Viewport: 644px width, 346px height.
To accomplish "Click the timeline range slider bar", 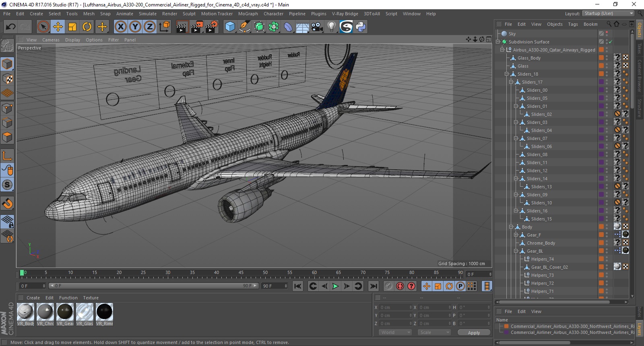I will (x=153, y=286).
